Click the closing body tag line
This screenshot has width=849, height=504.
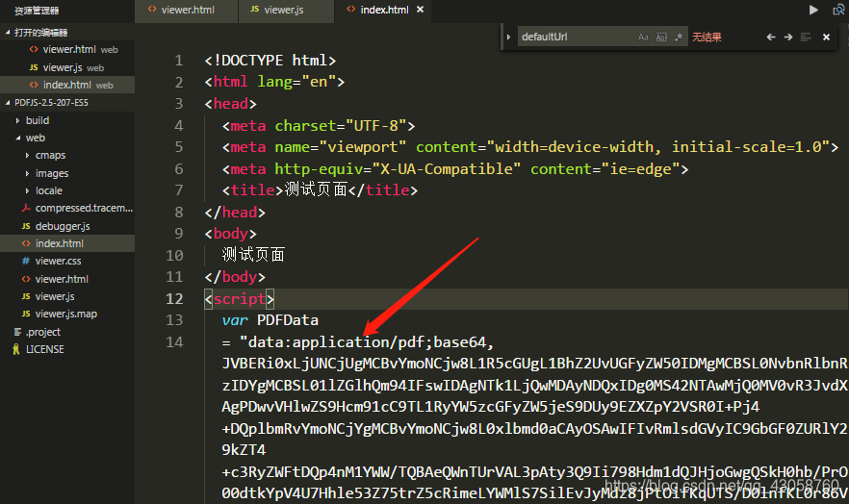235,277
